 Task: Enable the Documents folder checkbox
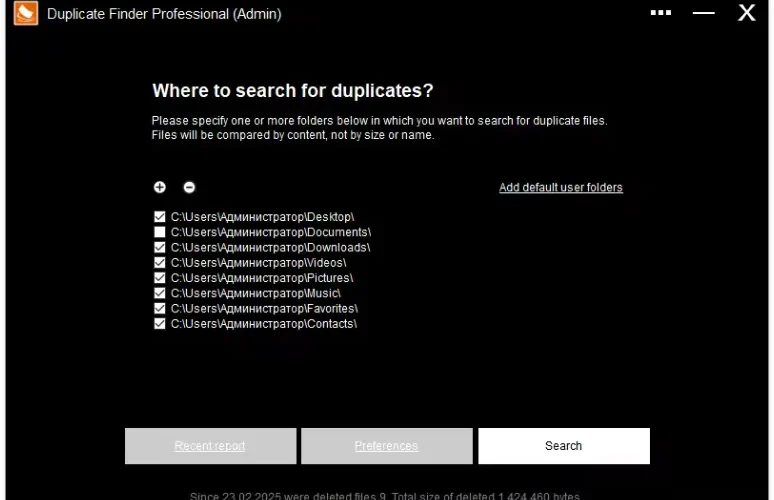pyautogui.click(x=159, y=232)
